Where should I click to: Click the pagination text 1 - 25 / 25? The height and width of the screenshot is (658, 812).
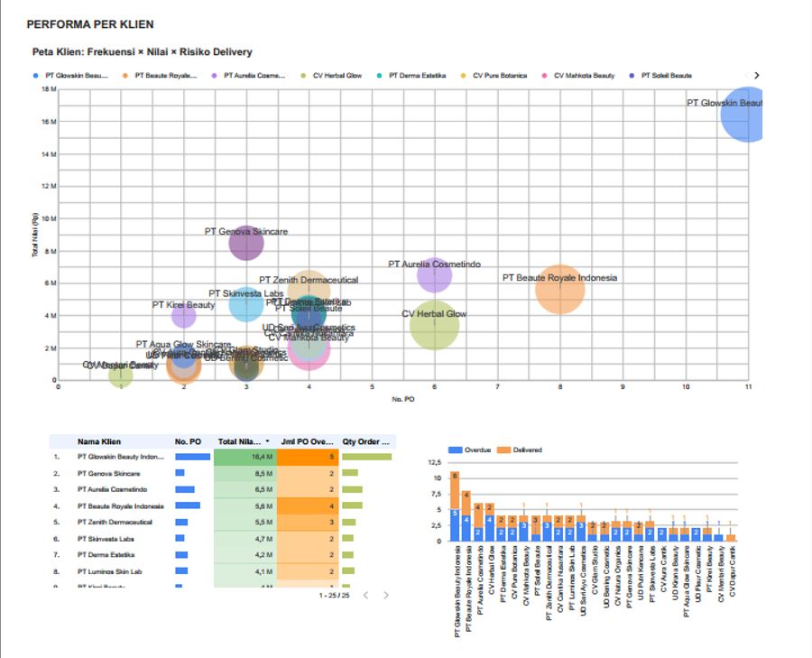[334, 596]
